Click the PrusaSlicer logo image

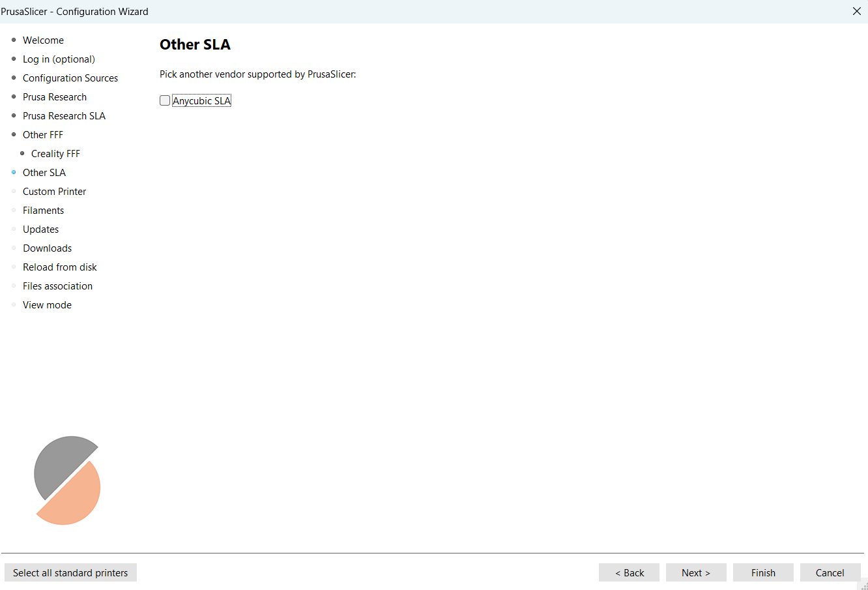tap(67, 480)
